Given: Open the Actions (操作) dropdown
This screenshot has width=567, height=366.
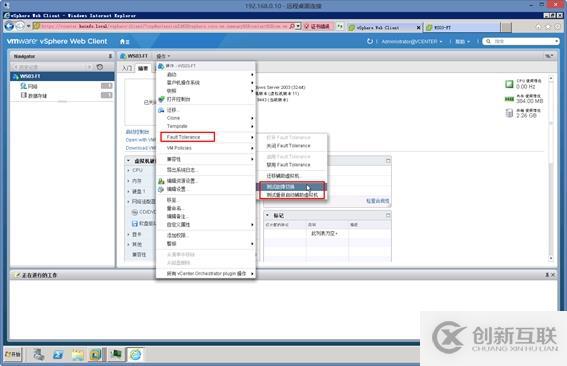Looking at the screenshot, I should point(163,56).
